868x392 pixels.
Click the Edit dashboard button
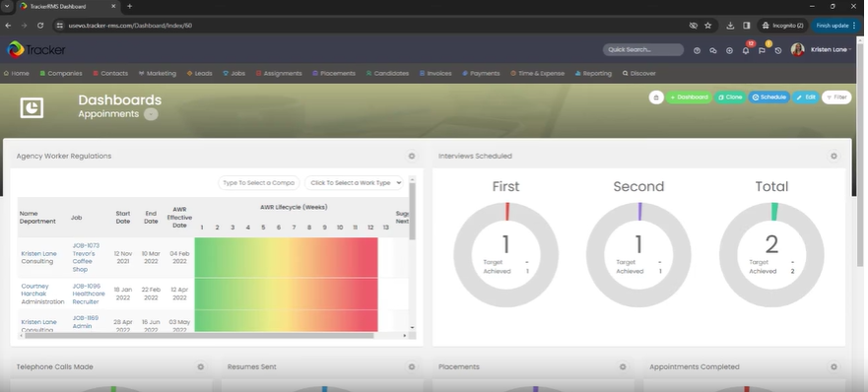click(806, 98)
